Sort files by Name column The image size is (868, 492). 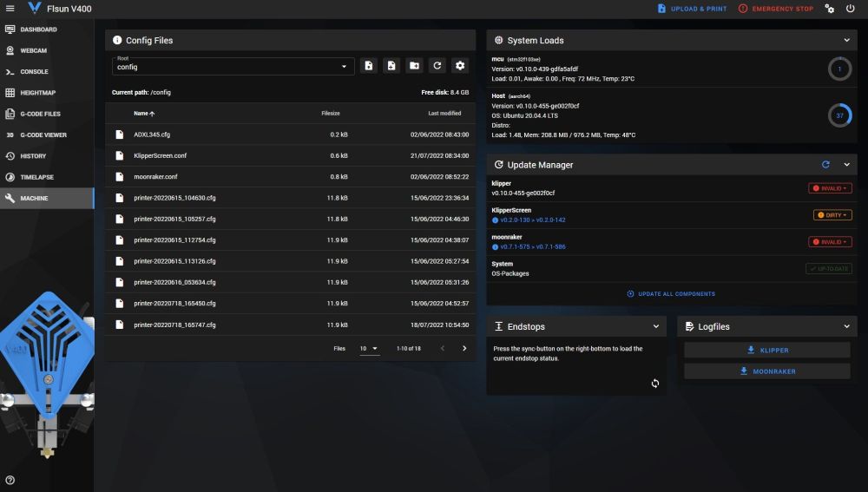144,114
